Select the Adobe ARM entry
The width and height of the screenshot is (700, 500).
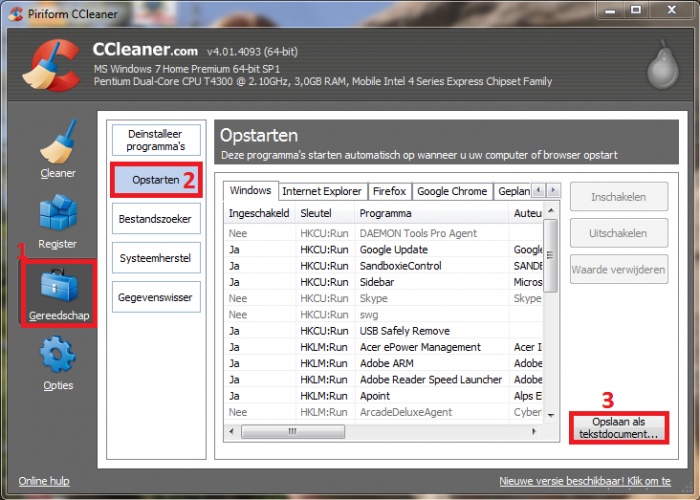[384, 363]
